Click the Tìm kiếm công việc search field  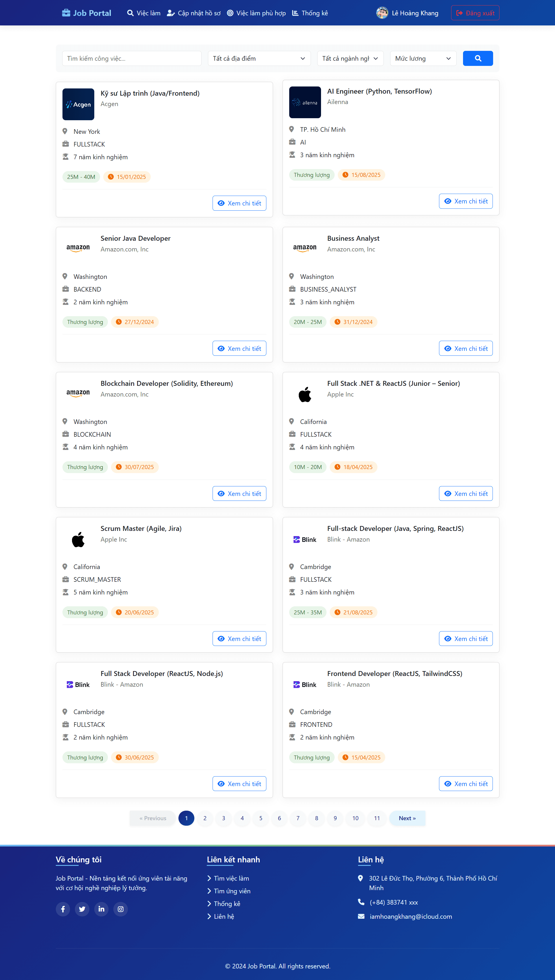132,58
